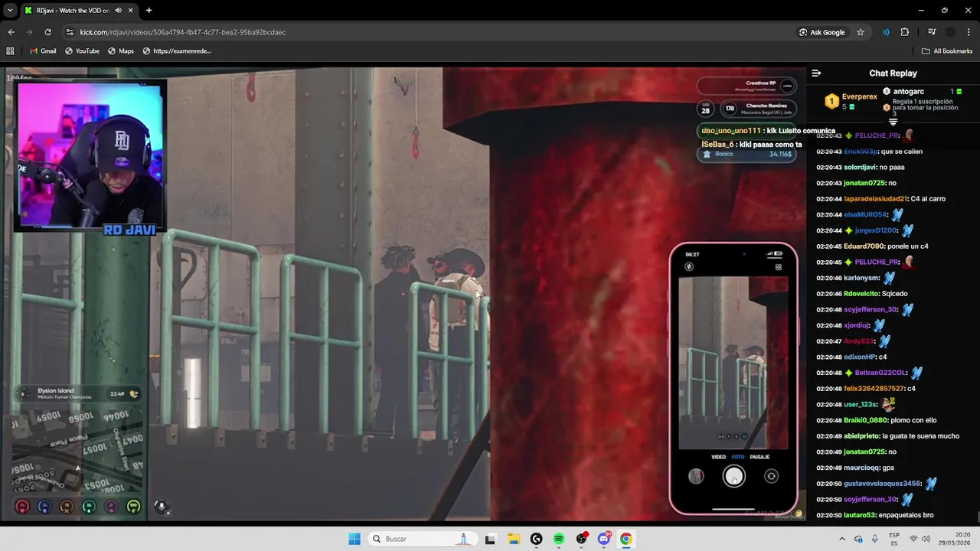Click the in-game Banco balance panel
This screenshot has width=980, height=551.
click(746, 154)
